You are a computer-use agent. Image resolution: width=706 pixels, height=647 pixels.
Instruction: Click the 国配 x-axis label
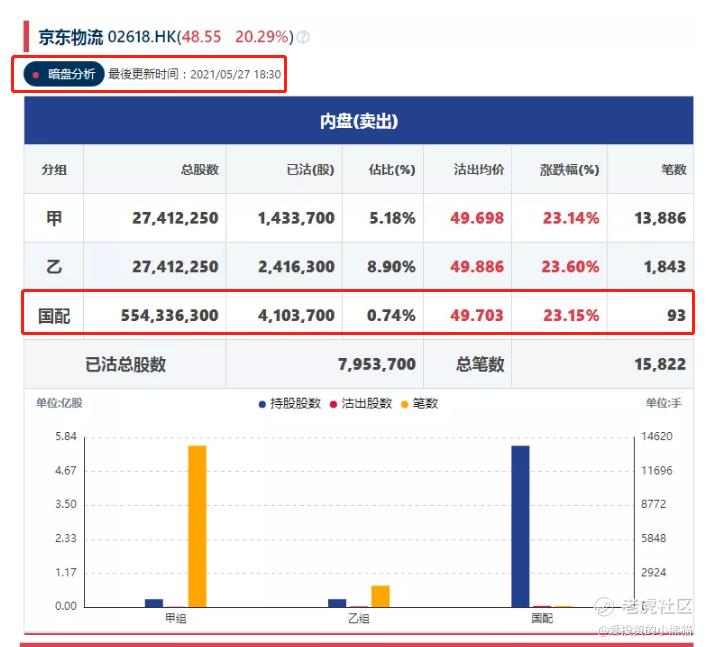click(x=542, y=618)
